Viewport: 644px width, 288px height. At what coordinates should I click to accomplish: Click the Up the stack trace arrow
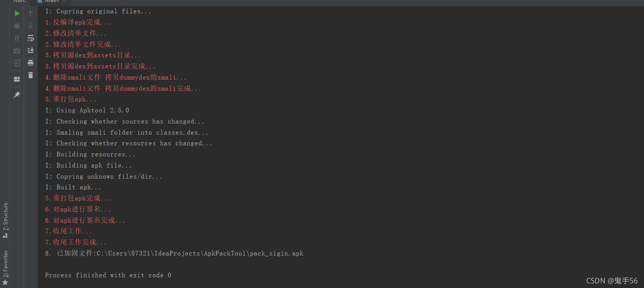click(x=31, y=13)
